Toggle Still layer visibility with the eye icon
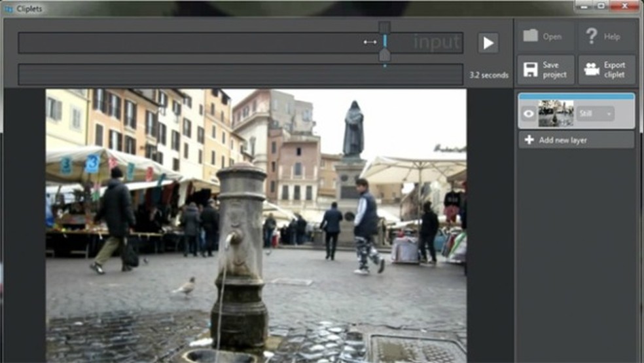Viewport: 644px width, 363px height. 528,114
